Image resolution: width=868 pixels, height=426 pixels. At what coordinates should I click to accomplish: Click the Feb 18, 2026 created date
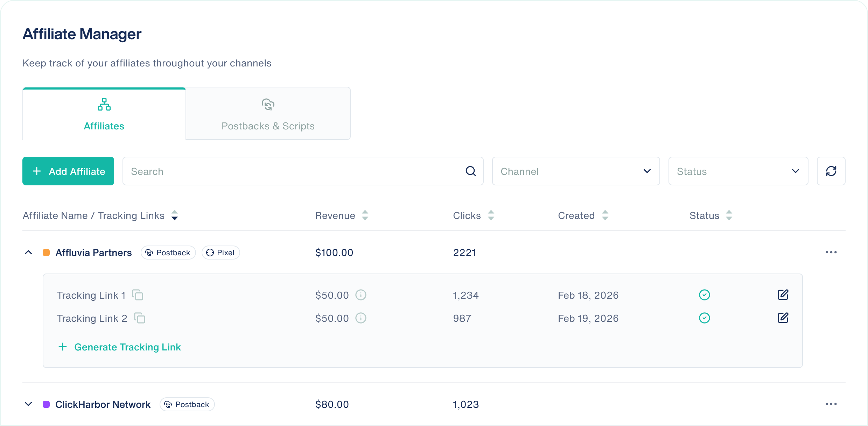click(x=588, y=295)
